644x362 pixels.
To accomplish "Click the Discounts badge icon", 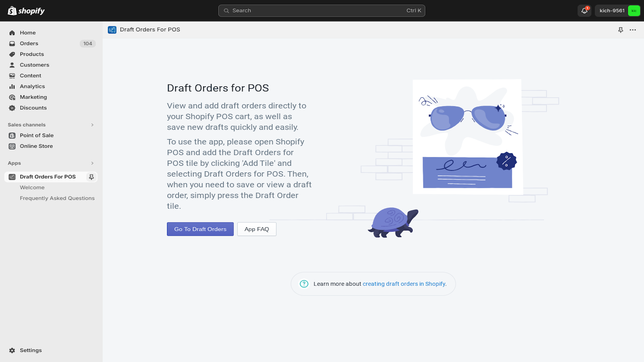I will (x=12, y=108).
